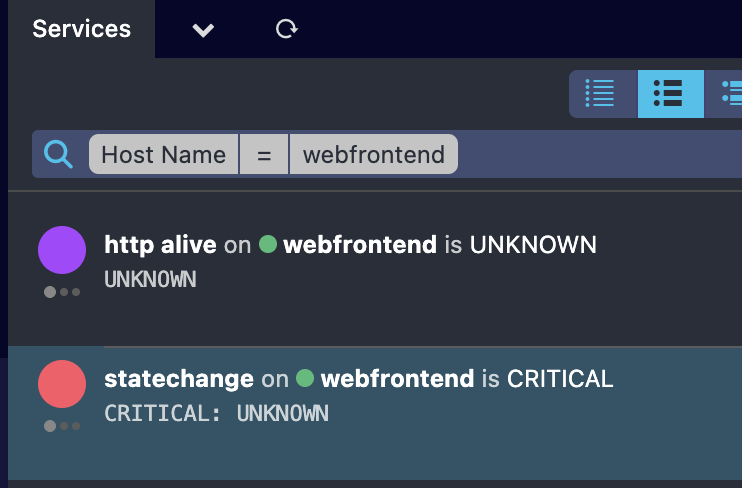Image resolution: width=742 pixels, height=488 pixels.
Task: Click webfrontend host in statechange row
Action: [x=398, y=379]
